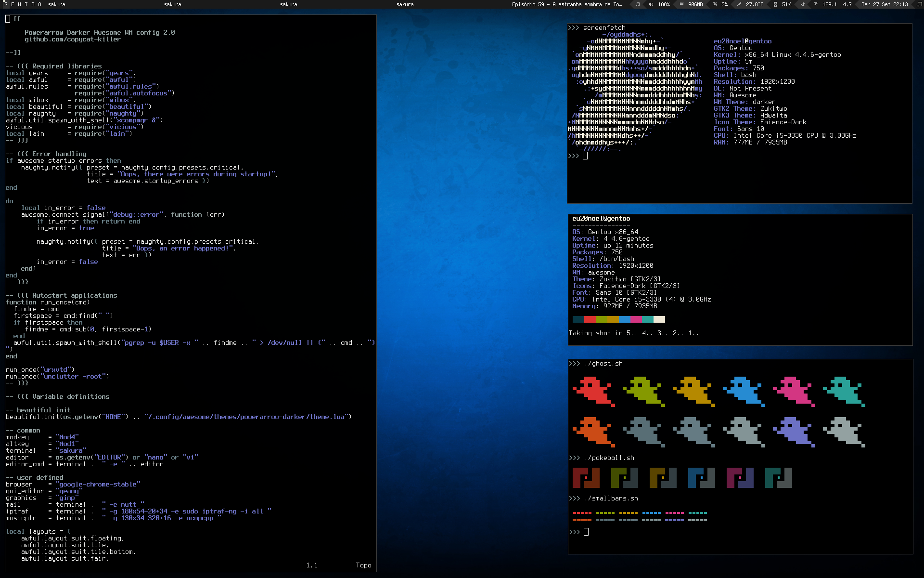Click the music note icon in the top bar
The height and width of the screenshot is (578, 924).
click(x=638, y=4)
